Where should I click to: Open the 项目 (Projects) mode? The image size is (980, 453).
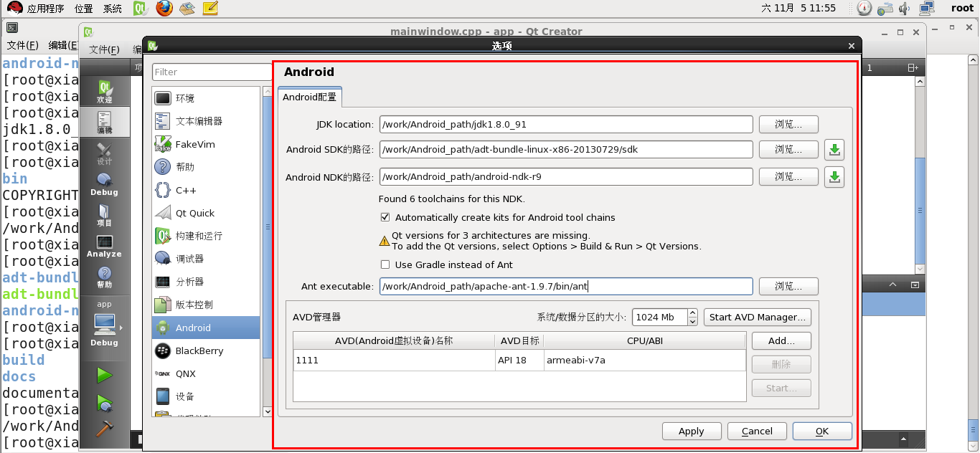tap(105, 214)
